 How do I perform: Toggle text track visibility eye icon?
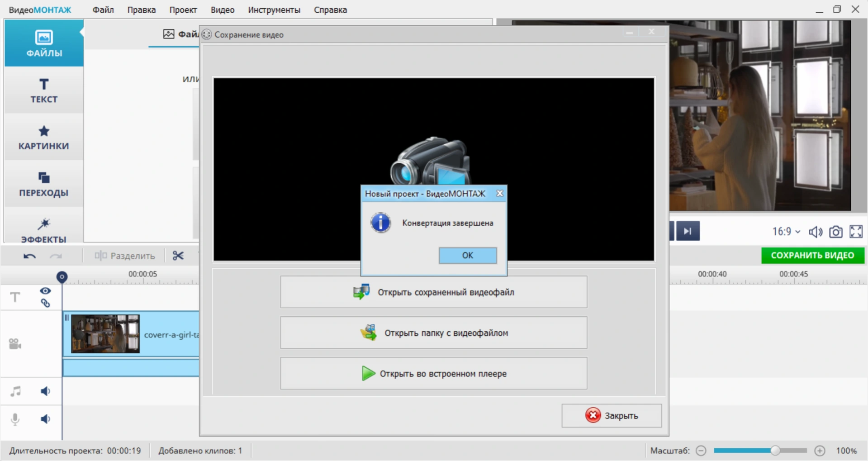[45, 291]
